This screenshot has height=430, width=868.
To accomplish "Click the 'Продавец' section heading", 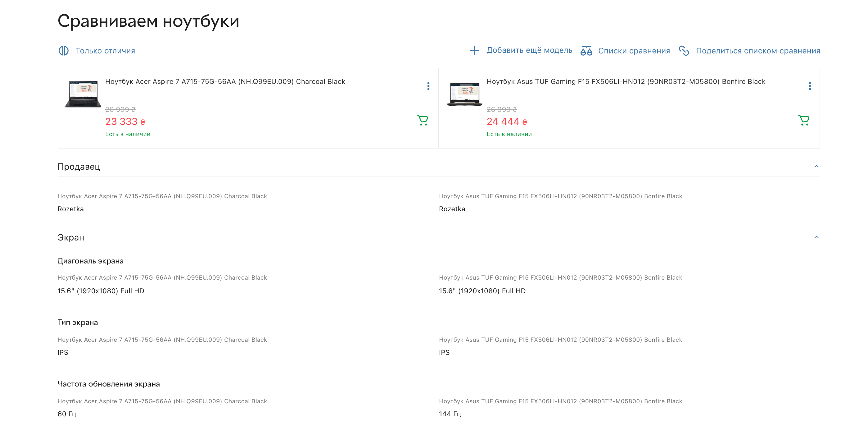I will click(79, 167).
